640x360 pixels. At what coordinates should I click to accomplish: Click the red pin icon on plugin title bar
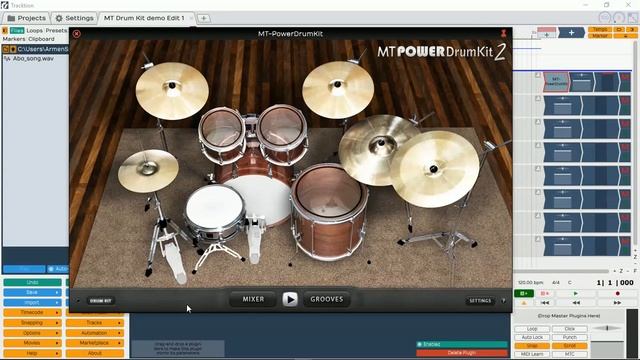(x=503, y=33)
